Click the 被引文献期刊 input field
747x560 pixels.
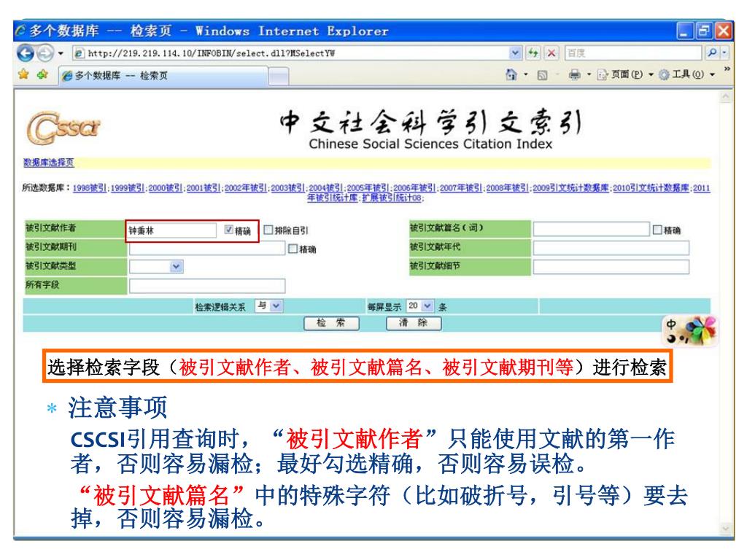tap(207, 248)
